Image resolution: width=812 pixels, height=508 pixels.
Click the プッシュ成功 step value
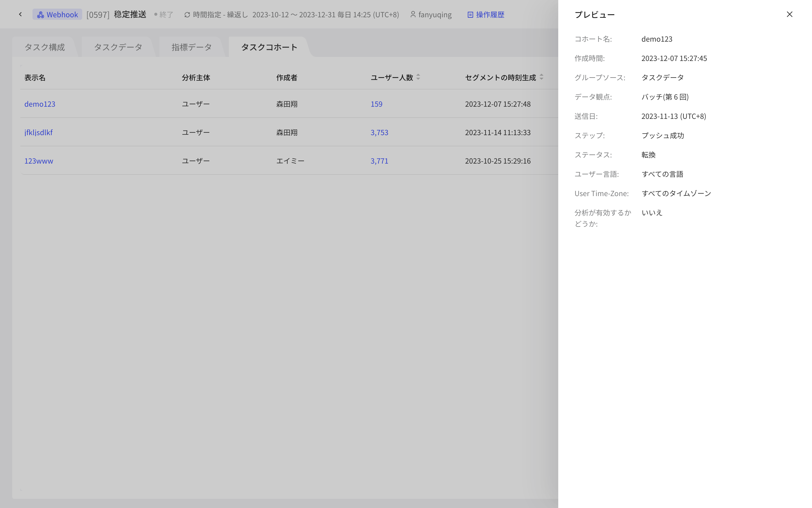pos(663,135)
